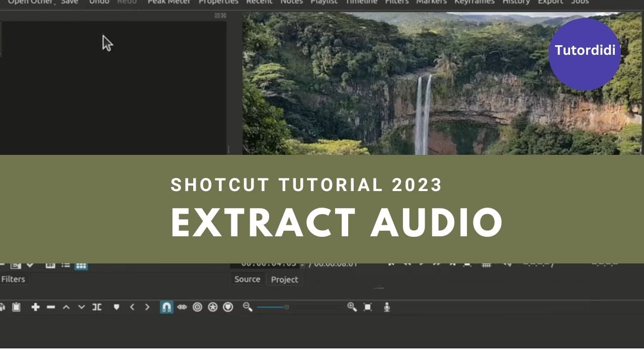The width and height of the screenshot is (644, 362).
Task: Ripple delete with the minus icon
Action: tap(51, 307)
